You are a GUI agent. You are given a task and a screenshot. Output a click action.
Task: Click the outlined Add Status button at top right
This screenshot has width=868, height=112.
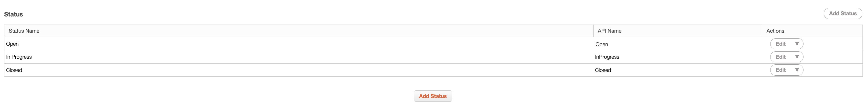click(x=842, y=14)
